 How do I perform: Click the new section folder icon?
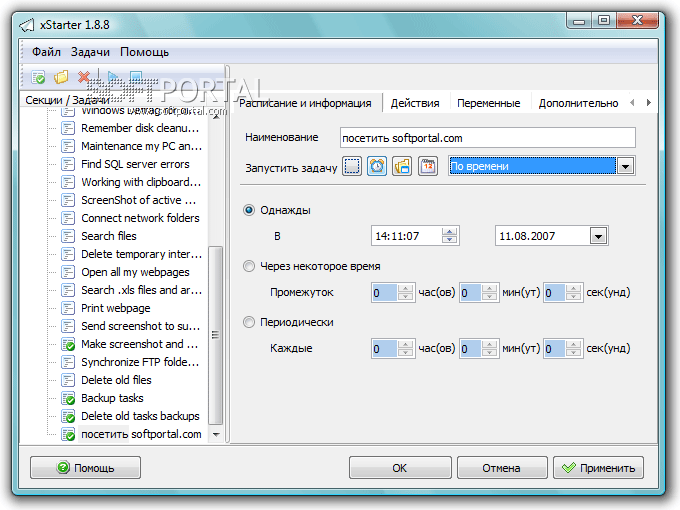pyautogui.click(x=61, y=77)
